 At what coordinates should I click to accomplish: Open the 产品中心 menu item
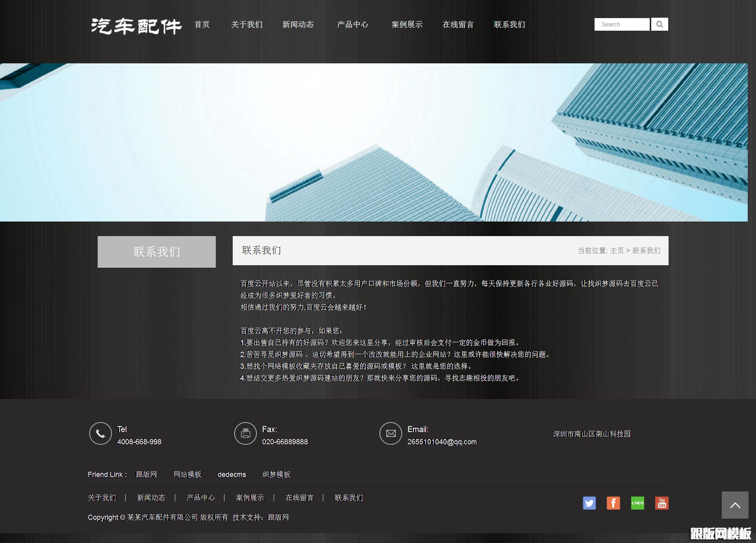click(353, 24)
